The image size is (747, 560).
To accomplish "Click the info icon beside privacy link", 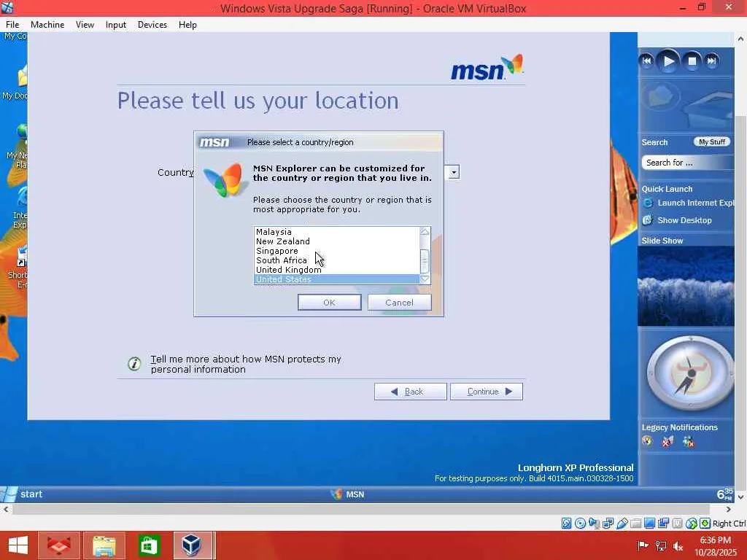I will click(134, 365).
